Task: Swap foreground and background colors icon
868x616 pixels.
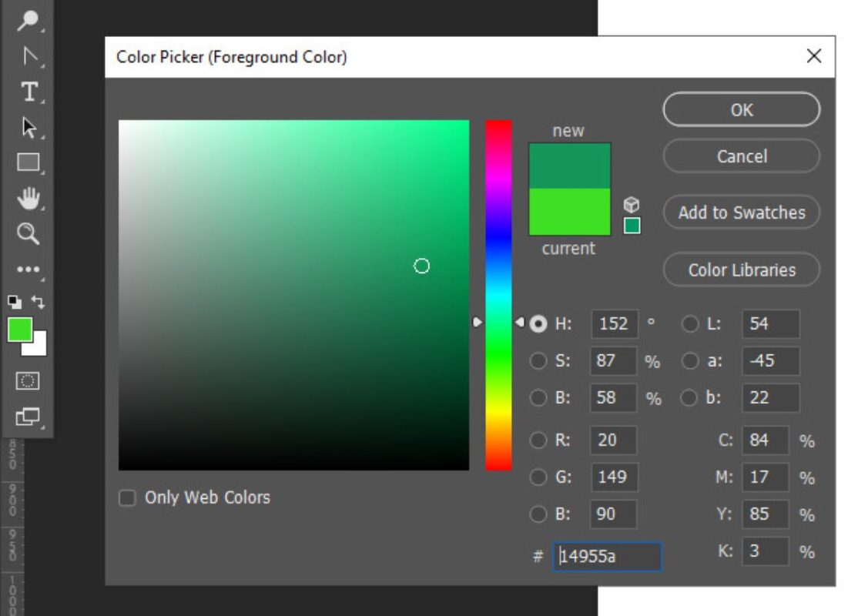Action: tap(38, 302)
